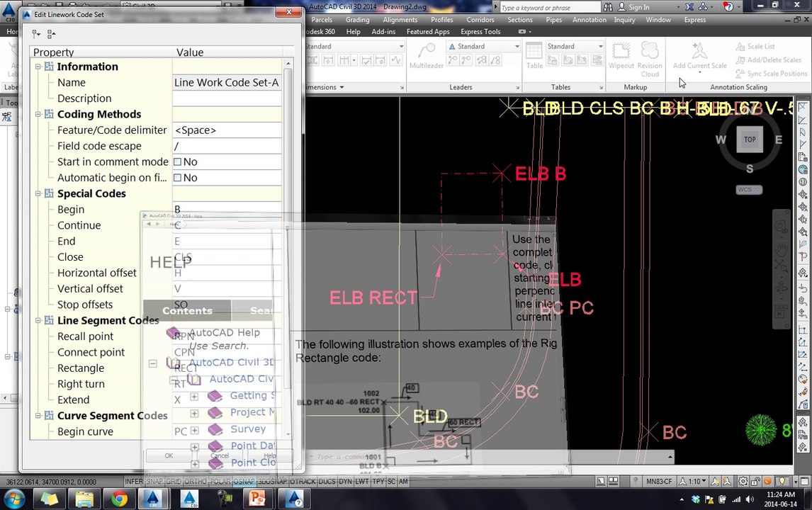
Task: Click the volume speaker tray icon
Action: click(x=750, y=499)
